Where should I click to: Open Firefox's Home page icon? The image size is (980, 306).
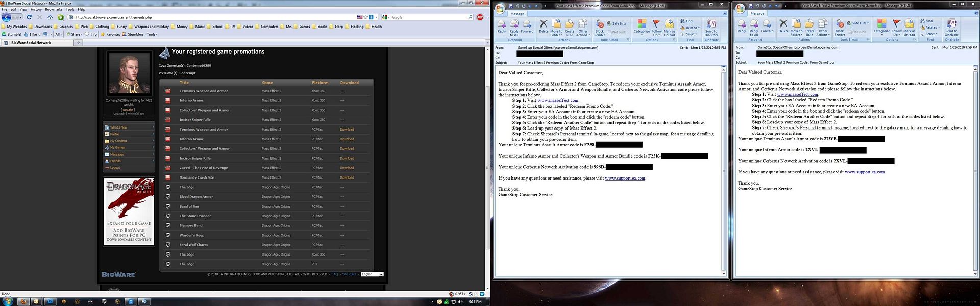click(50, 17)
